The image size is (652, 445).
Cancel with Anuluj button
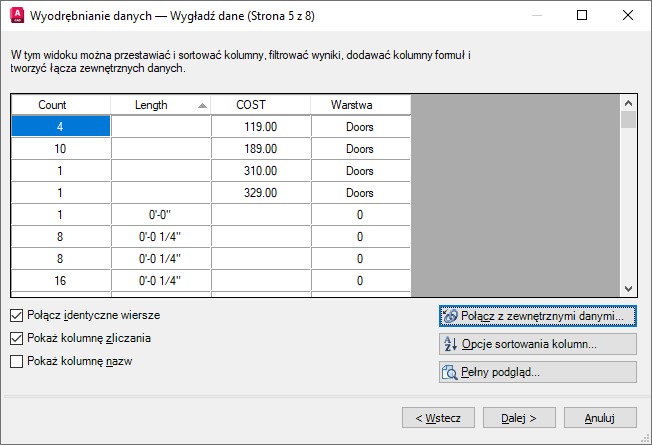[600, 418]
